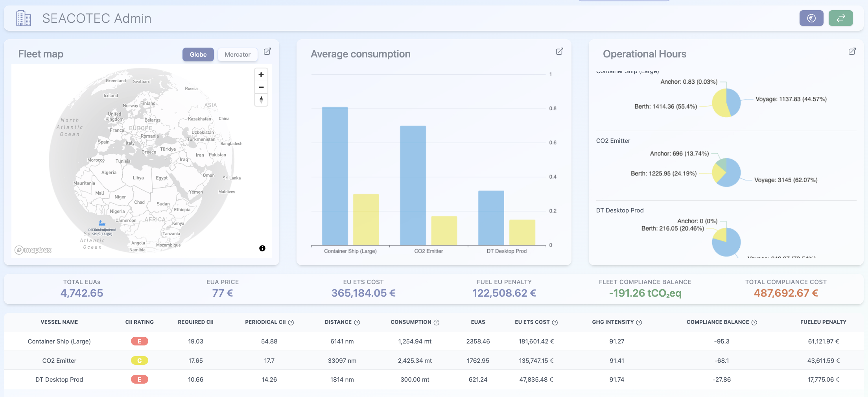This screenshot has width=868, height=397.
Task: Open the map attribution info icon
Action: (x=262, y=248)
